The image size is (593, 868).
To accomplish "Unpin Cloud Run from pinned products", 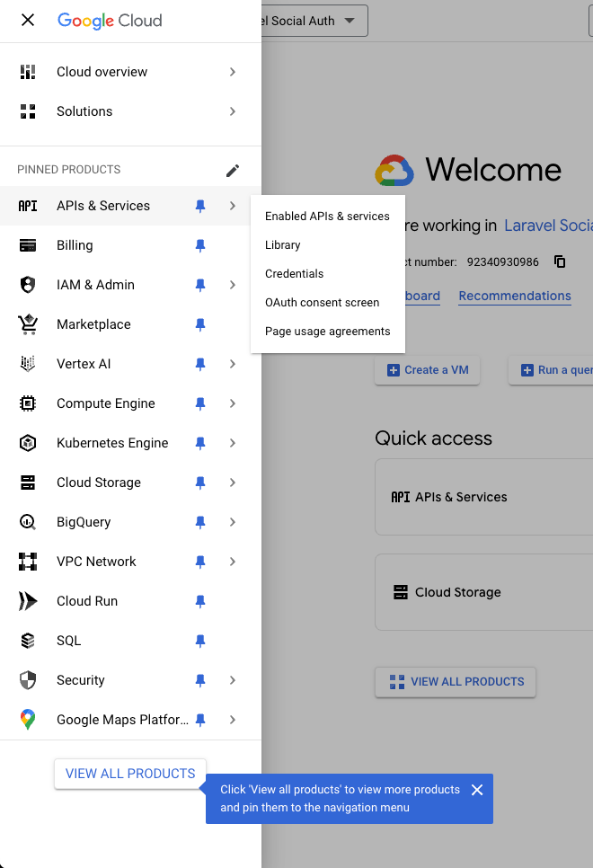I will (x=200, y=601).
